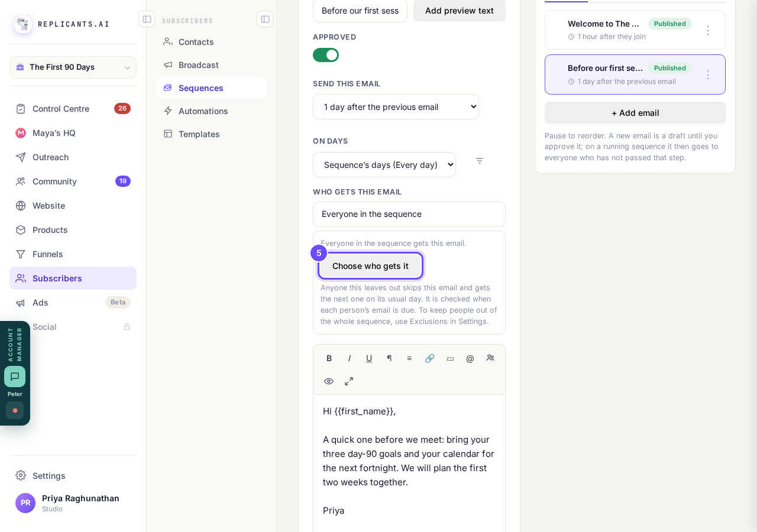Toggle the Approved switch off
Viewport: 757px width, 532px height.
pos(326,55)
